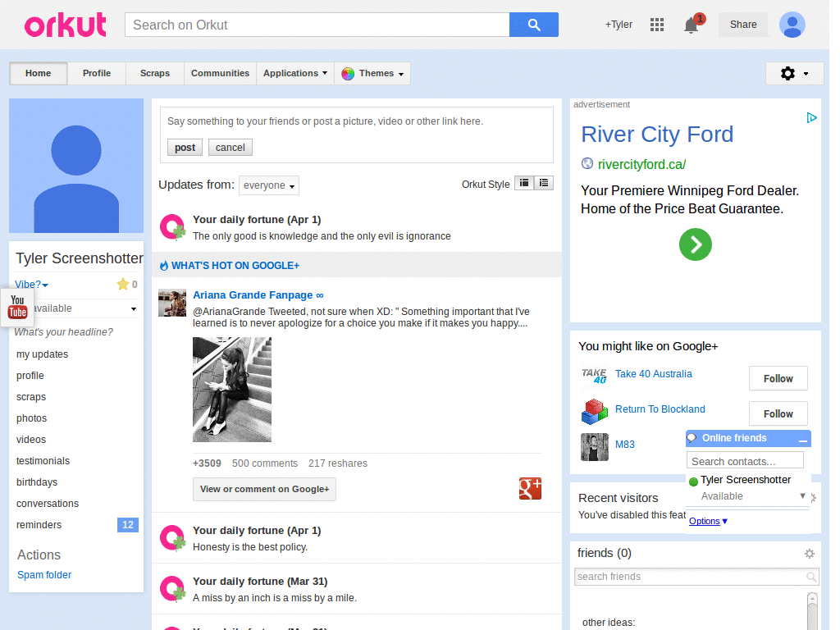Click the Search on Orkut field
Screen dimensions: 840x630
317,25
